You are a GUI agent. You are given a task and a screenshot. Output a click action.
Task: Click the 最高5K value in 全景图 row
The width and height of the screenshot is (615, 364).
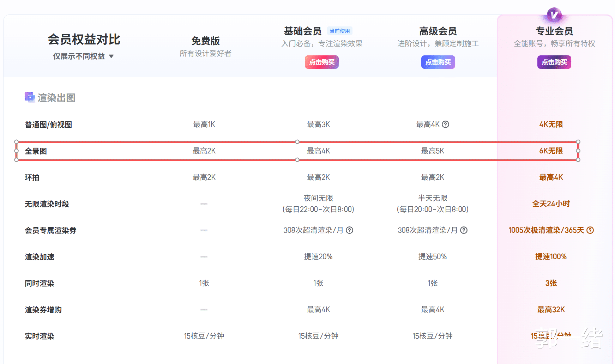click(x=433, y=151)
